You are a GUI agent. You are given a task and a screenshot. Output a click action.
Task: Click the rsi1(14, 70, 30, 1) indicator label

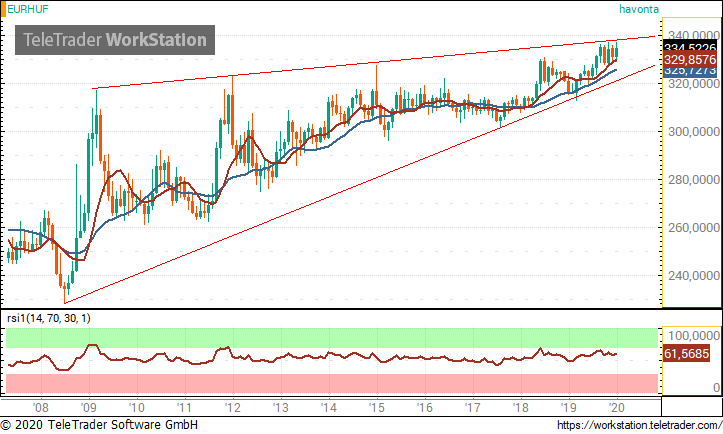click(x=49, y=318)
